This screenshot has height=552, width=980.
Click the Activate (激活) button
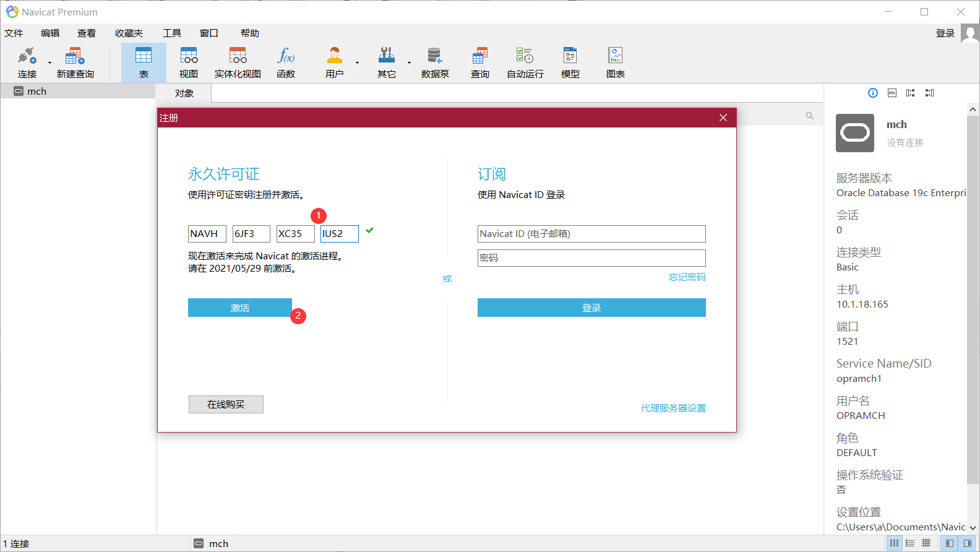[x=240, y=308]
